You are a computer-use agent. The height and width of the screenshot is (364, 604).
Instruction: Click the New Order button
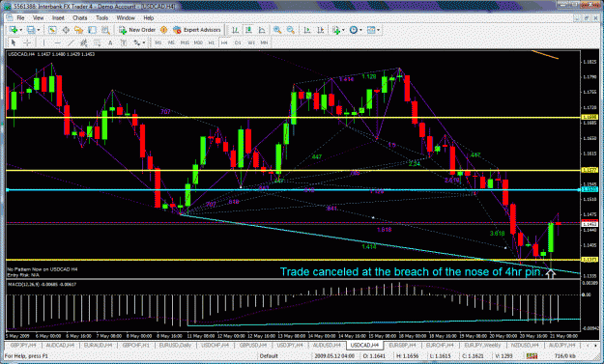pyautogui.click(x=137, y=30)
